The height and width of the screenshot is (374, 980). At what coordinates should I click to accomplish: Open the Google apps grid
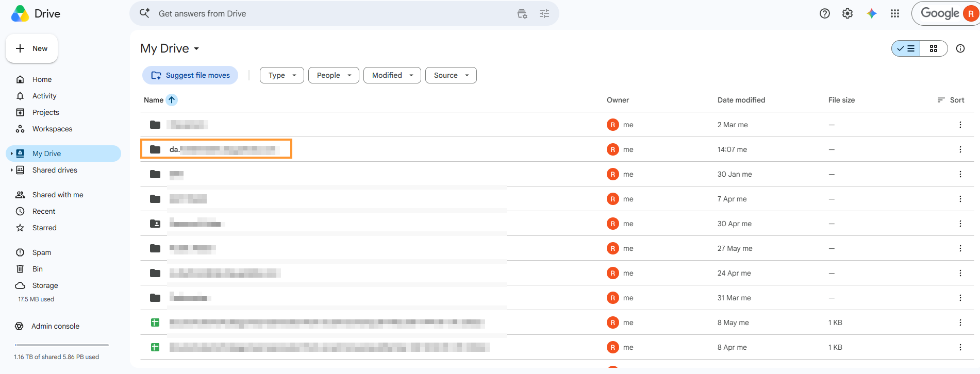895,13
